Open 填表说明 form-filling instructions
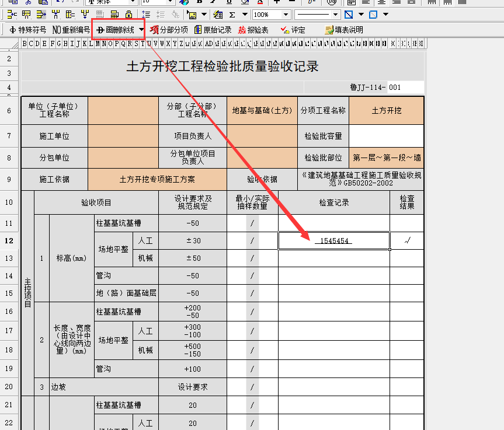Screen dimensions: 504x430 coord(344,30)
